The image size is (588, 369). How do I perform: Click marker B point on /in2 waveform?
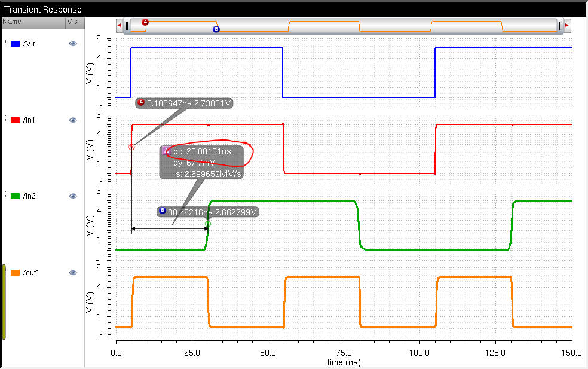click(x=208, y=224)
